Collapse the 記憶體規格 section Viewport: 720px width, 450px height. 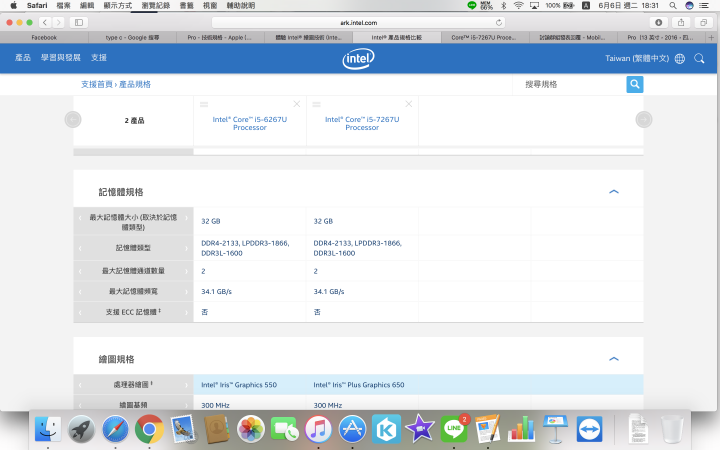click(x=614, y=191)
